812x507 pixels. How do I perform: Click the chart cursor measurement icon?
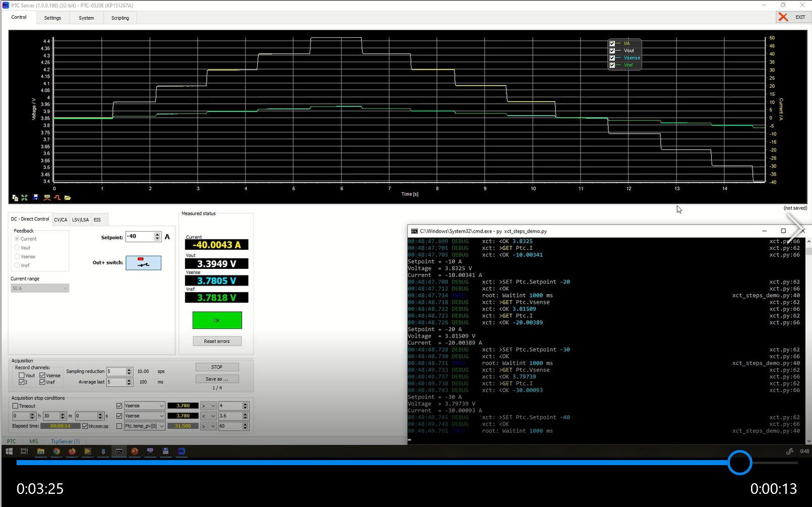point(47,198)
